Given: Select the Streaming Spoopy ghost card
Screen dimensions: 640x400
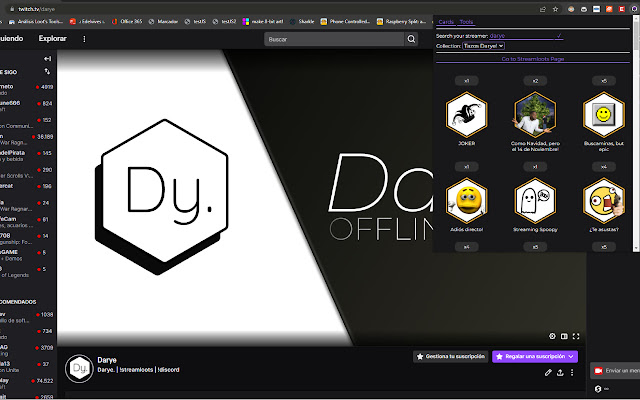Looking at the screenshot, I should pyautogui.click(x=535, y=200).
